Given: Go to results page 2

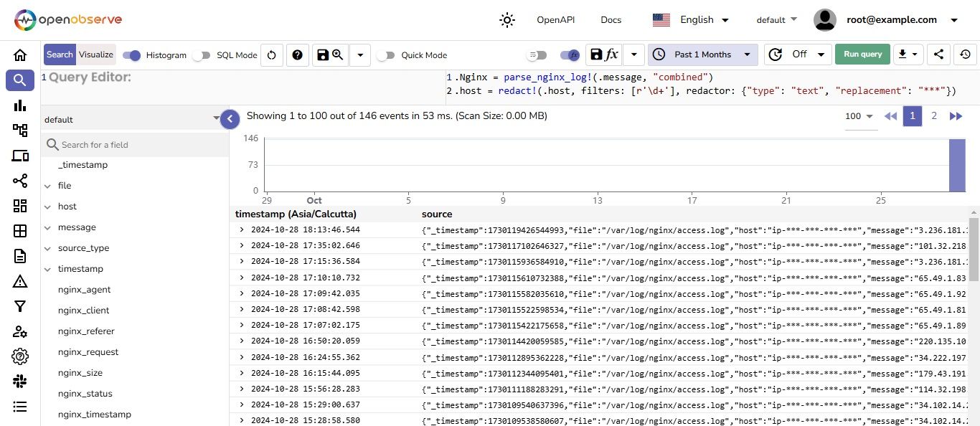Looking at the screenshot, I should coord(934,115).
